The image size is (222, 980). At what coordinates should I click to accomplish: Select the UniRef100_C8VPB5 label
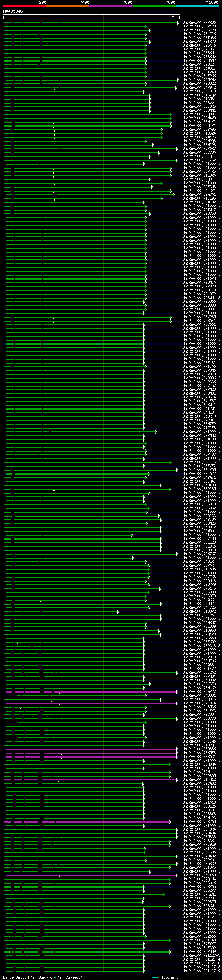coord(199,317)
